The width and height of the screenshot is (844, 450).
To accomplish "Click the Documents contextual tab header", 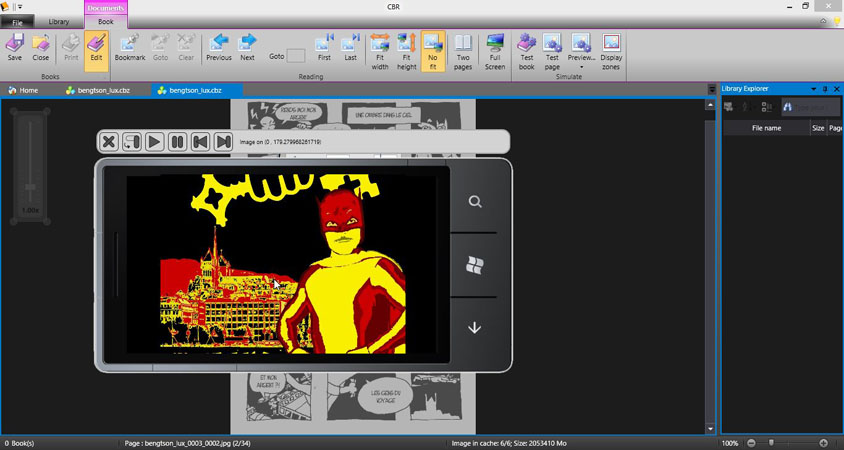I will click(106, 8).
